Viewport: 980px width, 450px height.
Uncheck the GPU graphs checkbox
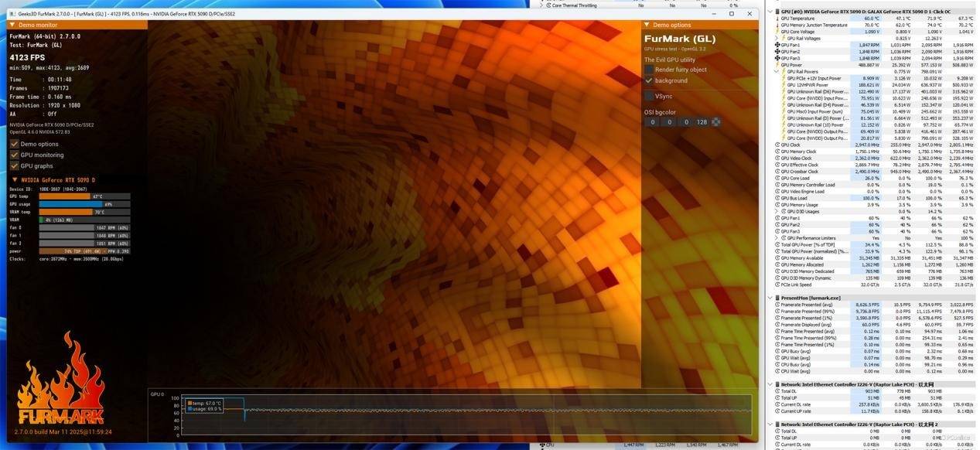(x=14, y=165)
